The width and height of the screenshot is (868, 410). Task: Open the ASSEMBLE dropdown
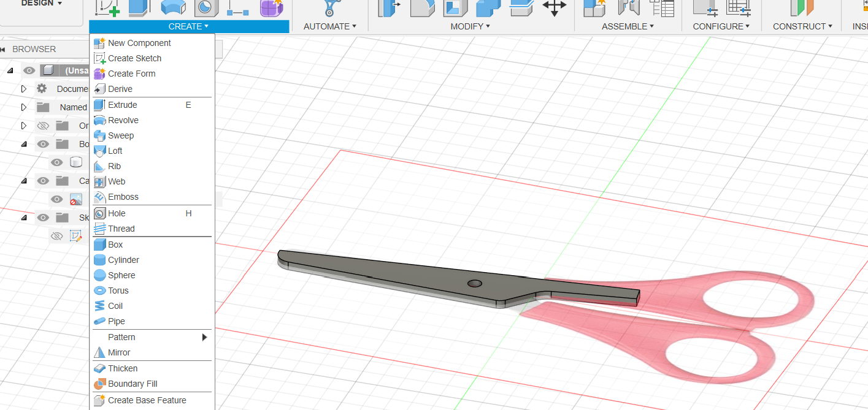point(628,26)
